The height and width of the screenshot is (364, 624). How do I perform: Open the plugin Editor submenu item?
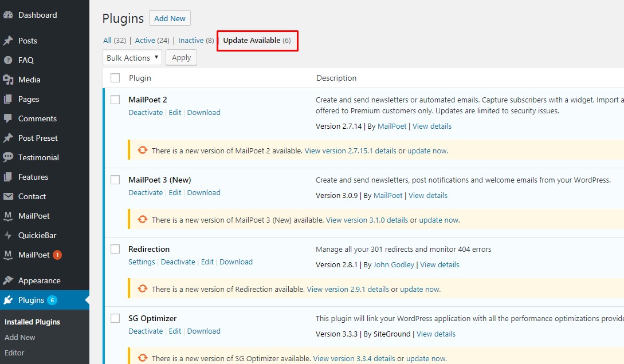point(14,353)
